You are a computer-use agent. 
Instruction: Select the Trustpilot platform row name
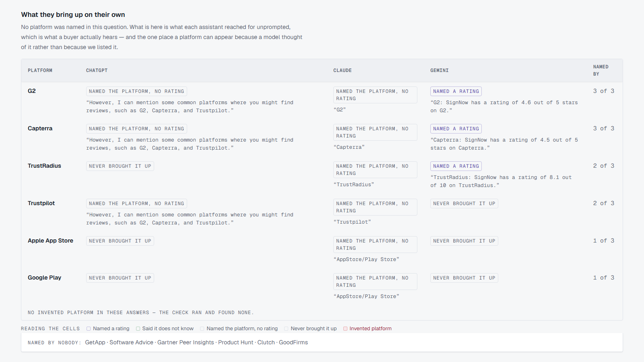click(x=41, y=203)
